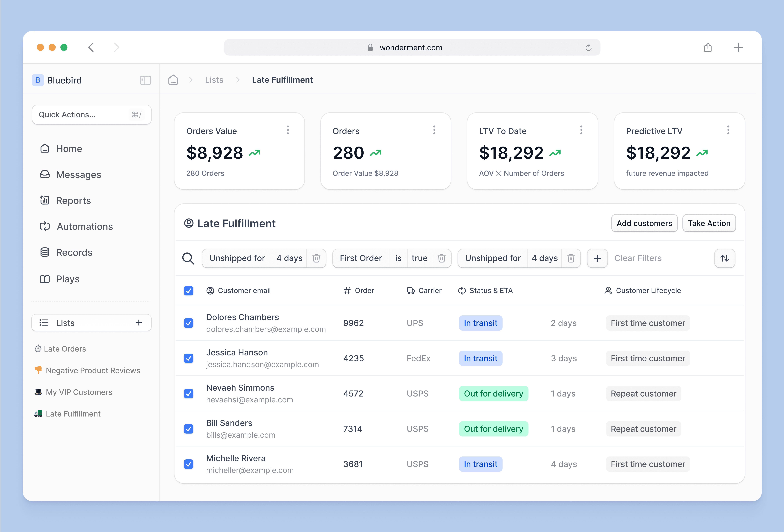The height and width of the screenshot is (532, 784).
Task: Go to Reports in sidebar
Action: click(73, 201)
